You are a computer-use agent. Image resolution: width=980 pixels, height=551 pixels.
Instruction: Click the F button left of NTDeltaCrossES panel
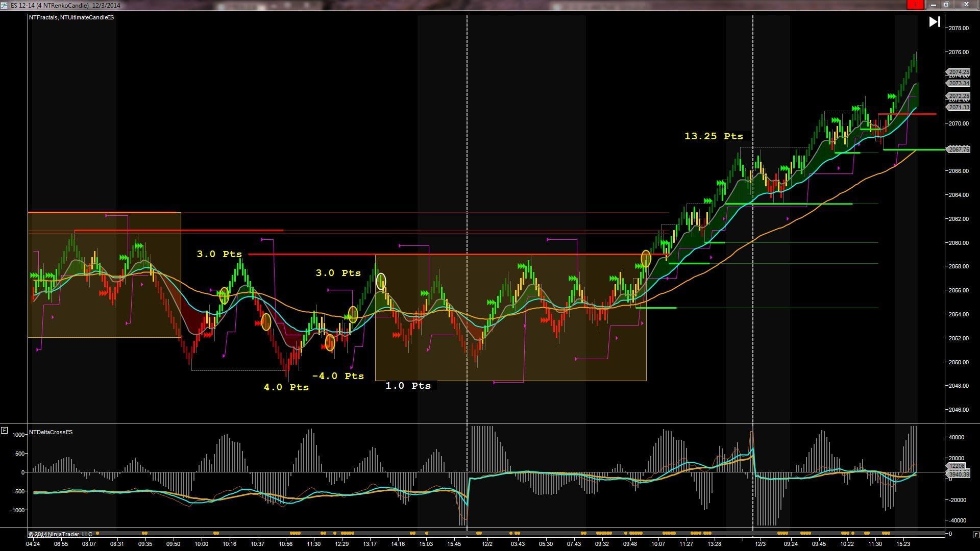tap(4, 431)
